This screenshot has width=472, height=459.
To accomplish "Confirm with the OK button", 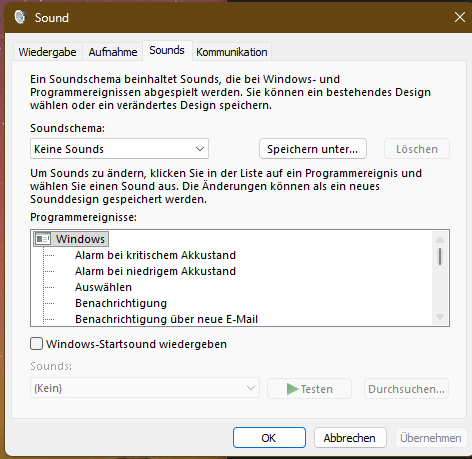I will [269, 438].
